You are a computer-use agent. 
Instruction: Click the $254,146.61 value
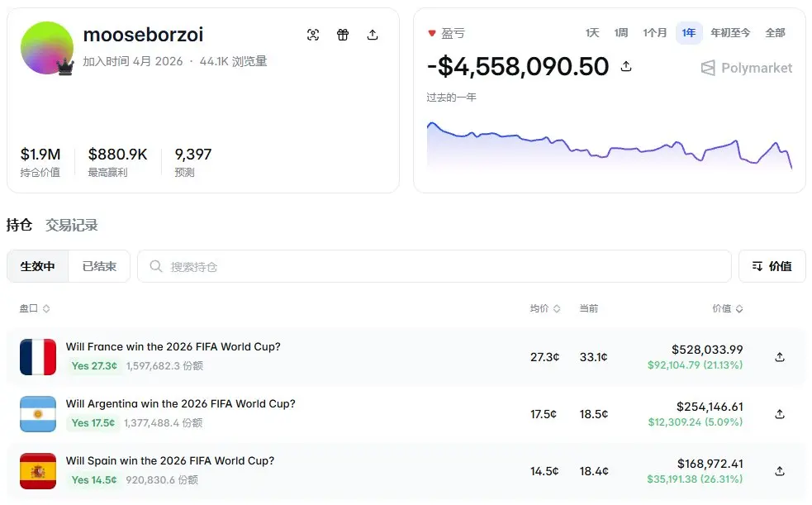coord(710,407)
